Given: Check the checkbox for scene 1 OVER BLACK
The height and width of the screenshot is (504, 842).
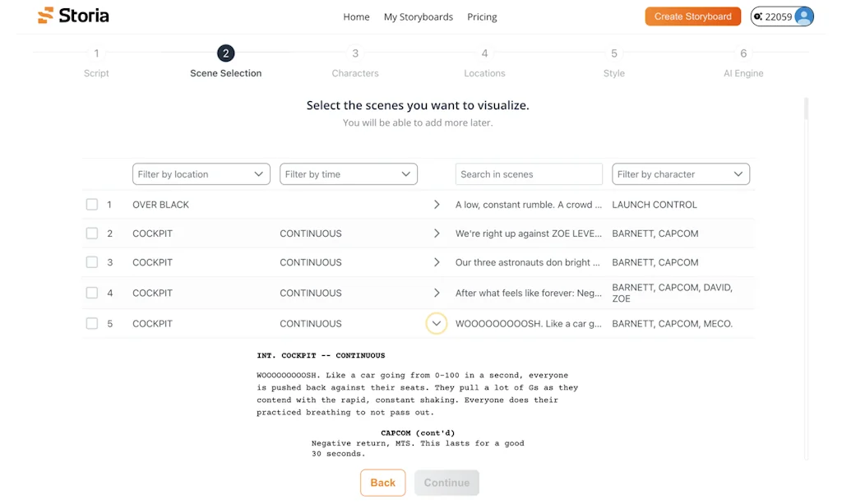Looking at the screenshot, I should click(91, 204).
